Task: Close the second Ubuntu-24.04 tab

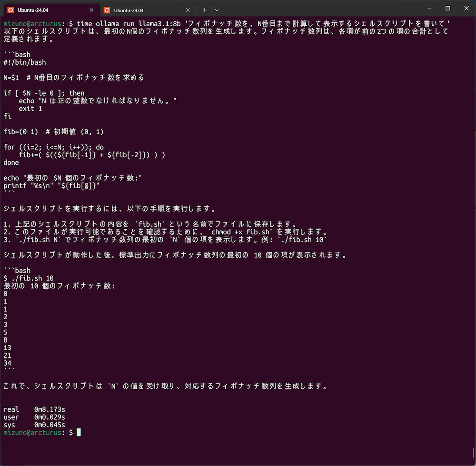Action: [188, 10]
